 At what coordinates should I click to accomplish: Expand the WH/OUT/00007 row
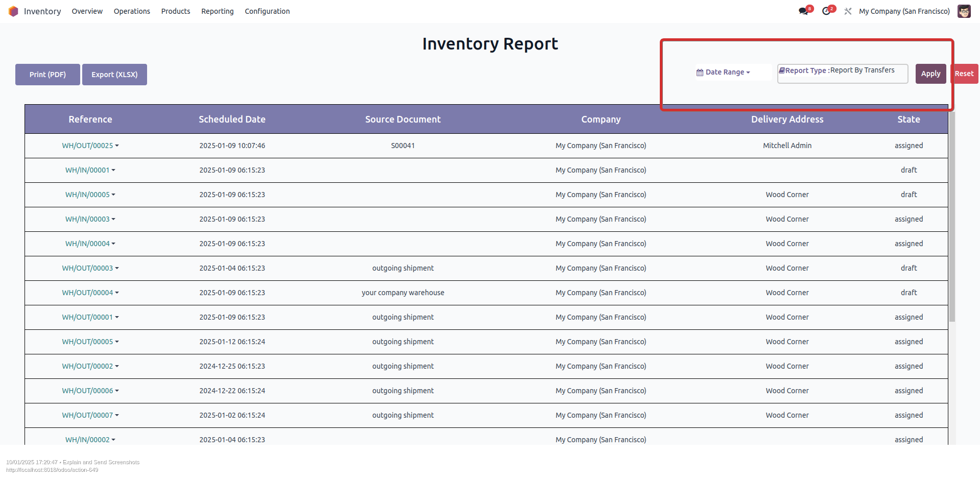[x=90, y=415]
